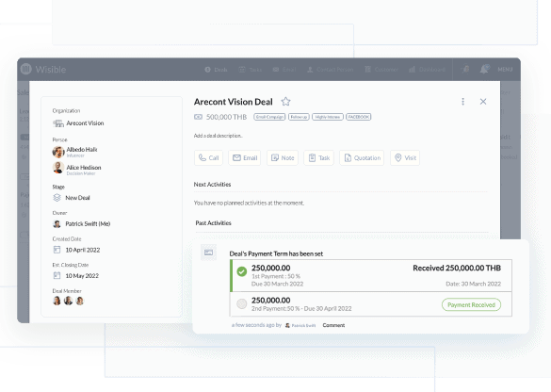Toggle the 2nd payment grey circle
551x392 pixels.
click(242, 303)
